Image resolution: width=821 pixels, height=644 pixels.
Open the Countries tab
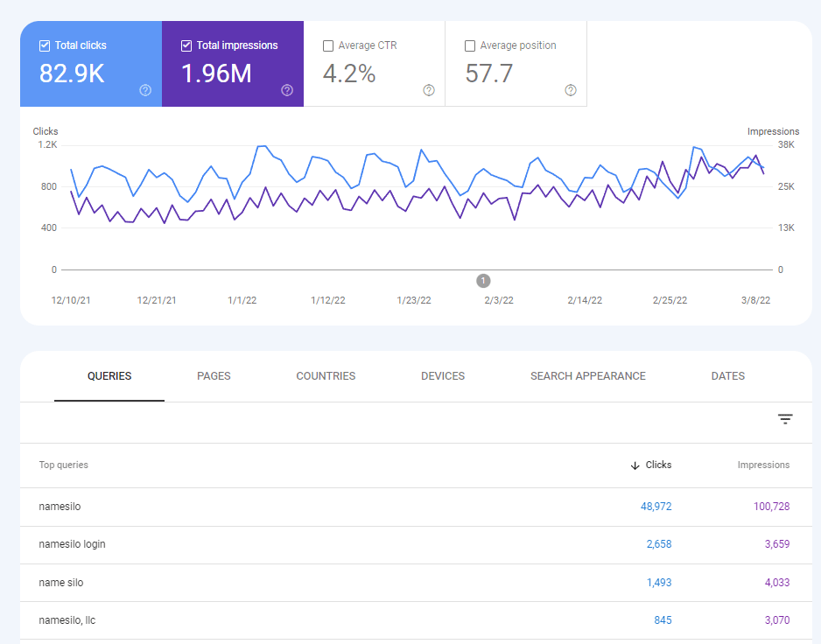click(x=326, y=375)
